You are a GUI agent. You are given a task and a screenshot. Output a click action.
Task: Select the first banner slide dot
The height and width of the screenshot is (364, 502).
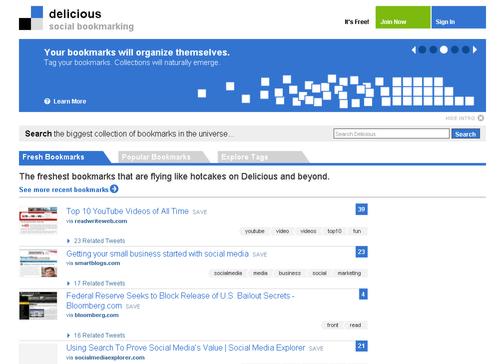[x=422, y=50]
